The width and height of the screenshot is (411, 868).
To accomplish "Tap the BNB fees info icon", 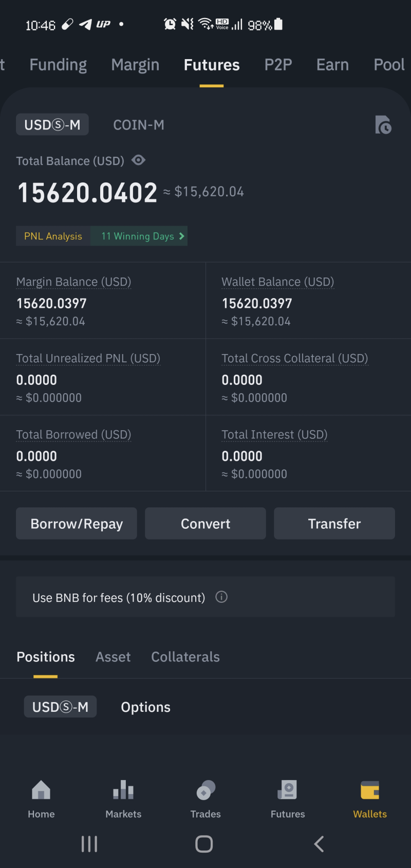I will pyautogui.click(x=221, y=597).
